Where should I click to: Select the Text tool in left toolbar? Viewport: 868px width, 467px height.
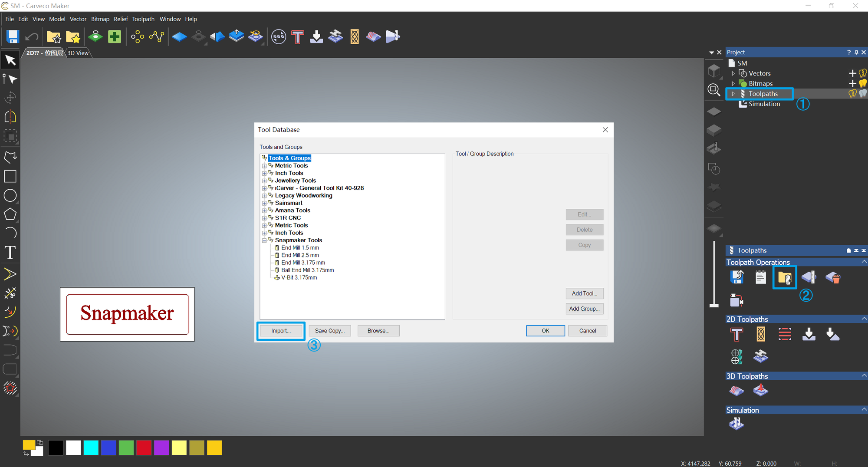pyautogui.click(x=10, y=252)
